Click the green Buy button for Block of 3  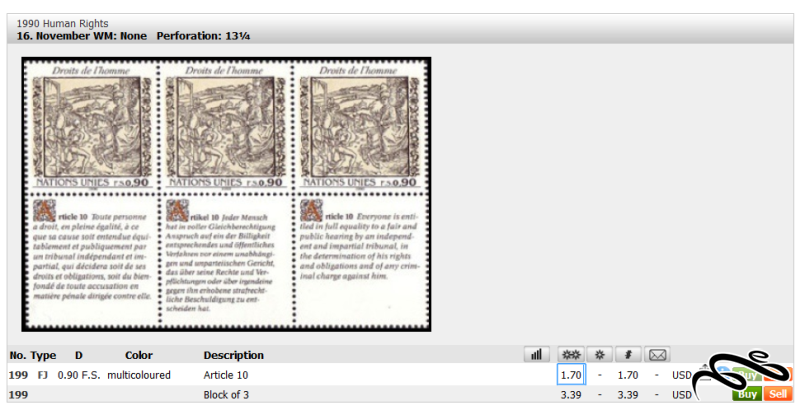pyautogui.click(x=747, y=394)
